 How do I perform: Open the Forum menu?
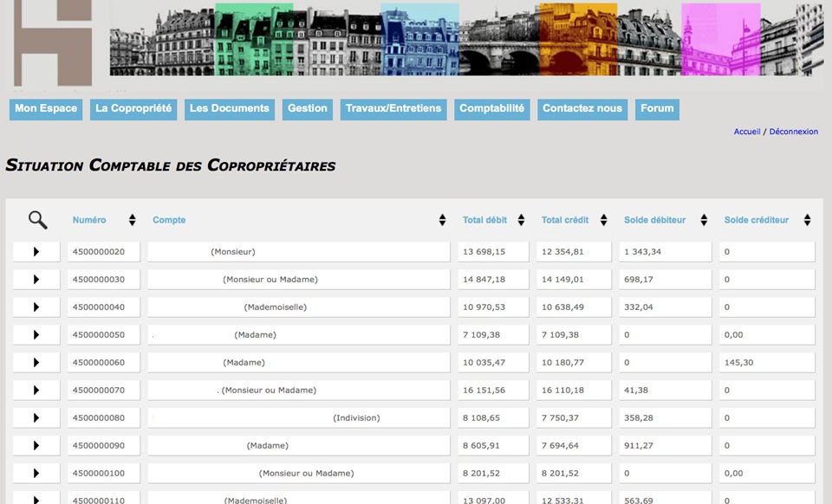[657, 109]
